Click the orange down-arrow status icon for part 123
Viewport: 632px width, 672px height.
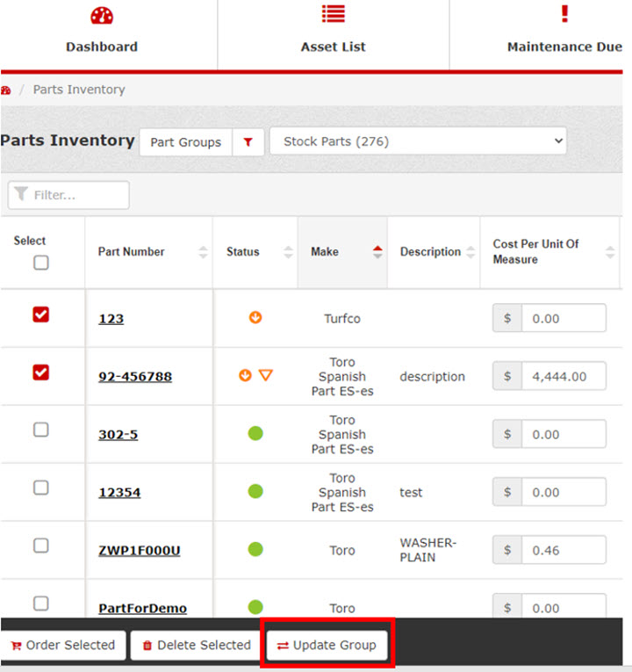255,318
